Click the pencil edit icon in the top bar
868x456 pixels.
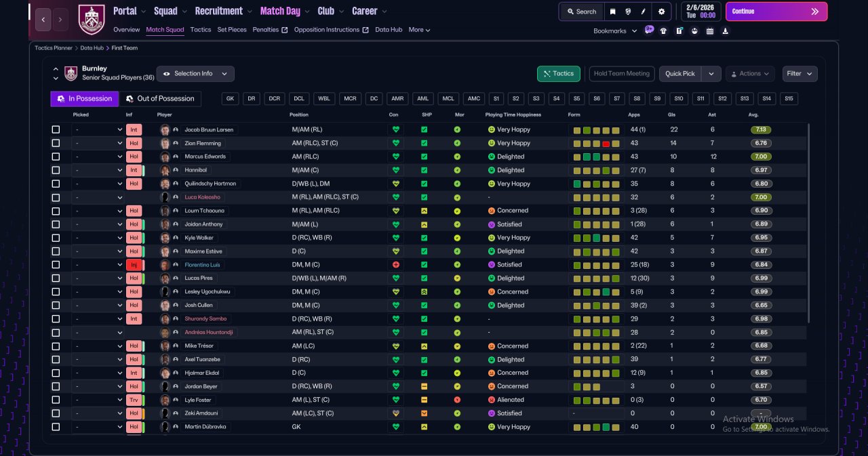click(644, 12)
